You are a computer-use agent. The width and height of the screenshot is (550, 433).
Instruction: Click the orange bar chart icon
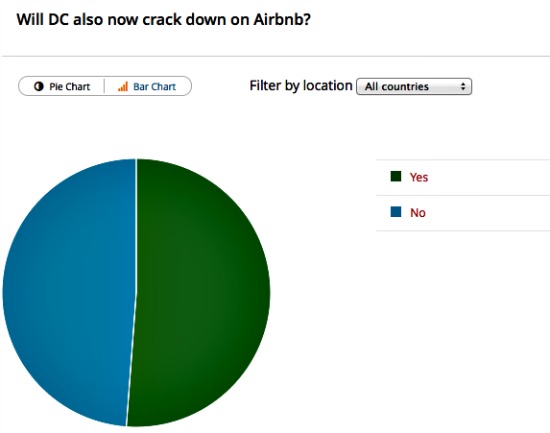[x=123, y=86]
